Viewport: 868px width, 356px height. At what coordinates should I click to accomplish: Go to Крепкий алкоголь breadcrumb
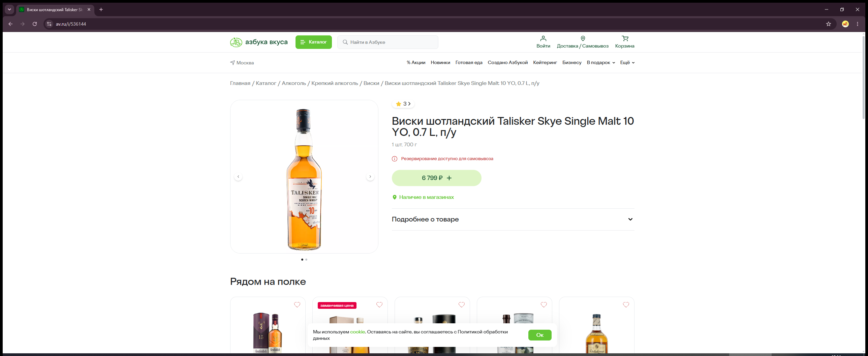pos(335,83)
